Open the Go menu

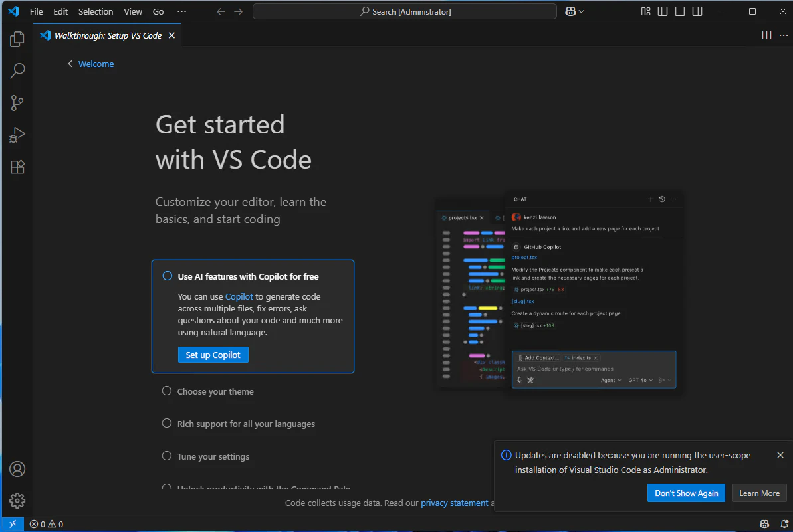click(x=158, y=11)
